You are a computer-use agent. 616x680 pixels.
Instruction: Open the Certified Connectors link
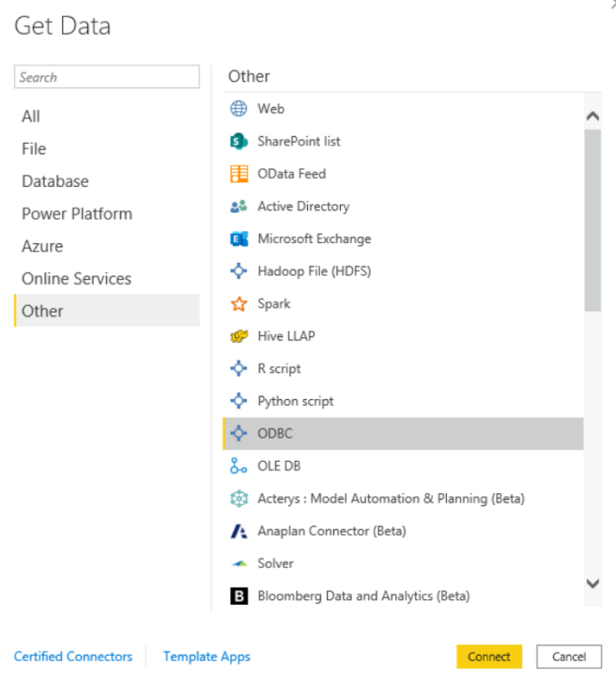pyautogui.click(x=73, y=657)
